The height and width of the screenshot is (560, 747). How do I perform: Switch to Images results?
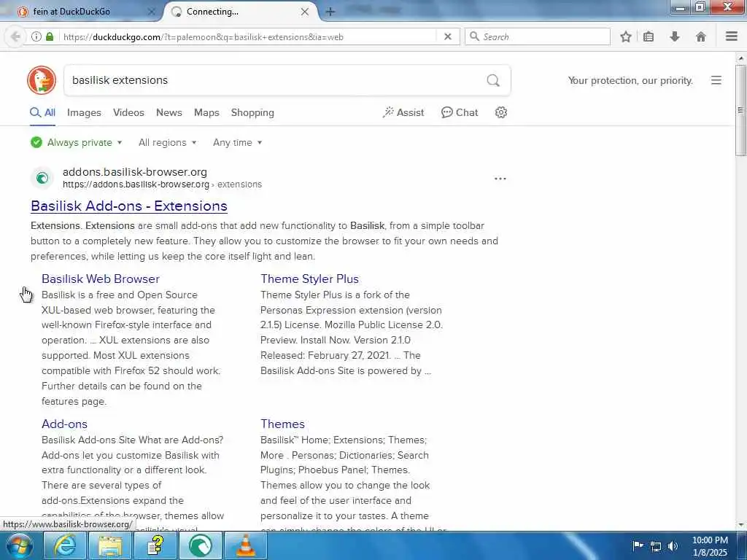84,113
